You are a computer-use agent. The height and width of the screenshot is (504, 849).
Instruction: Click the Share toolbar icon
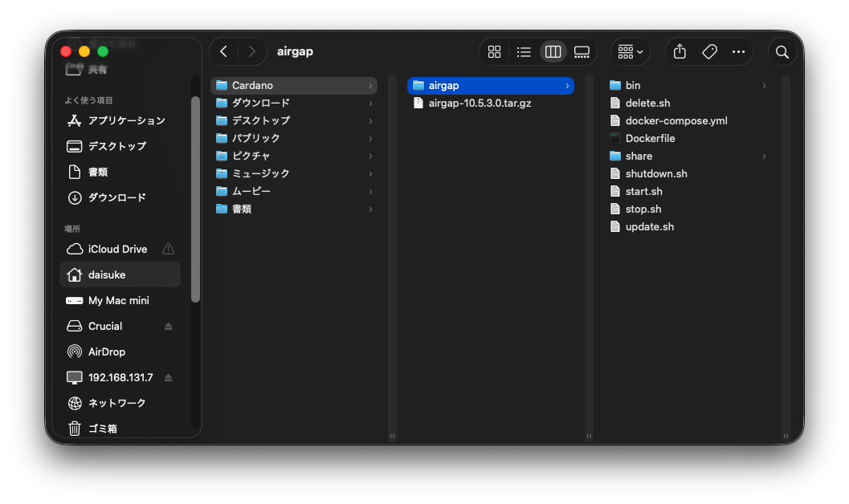coord(680,51)
